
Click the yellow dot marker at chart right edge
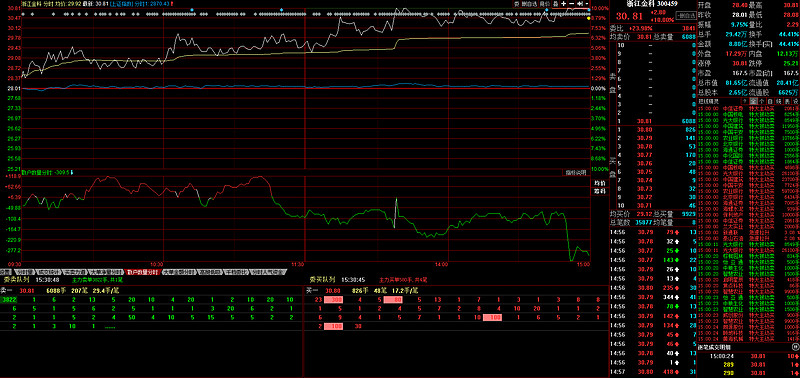click(x=589, y=18)
